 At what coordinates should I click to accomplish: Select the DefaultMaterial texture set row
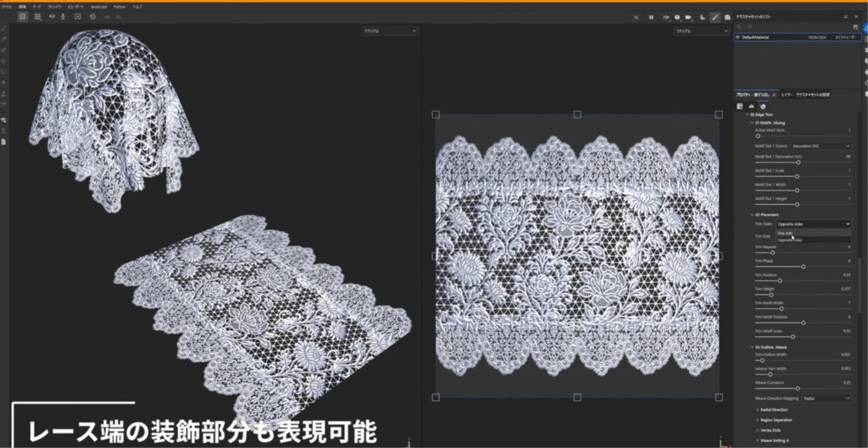coord(798,37)
